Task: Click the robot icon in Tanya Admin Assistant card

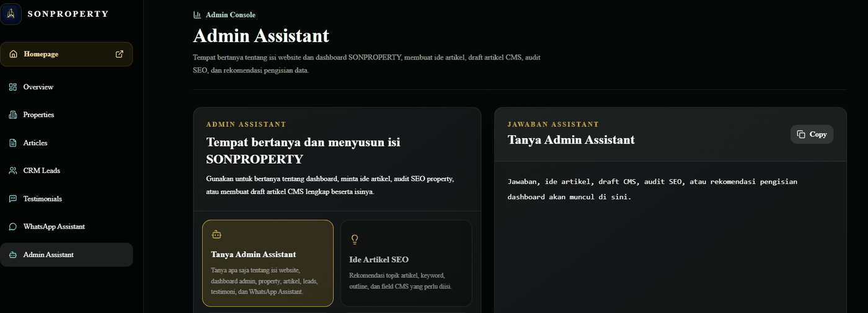Action: click(216, 234)
